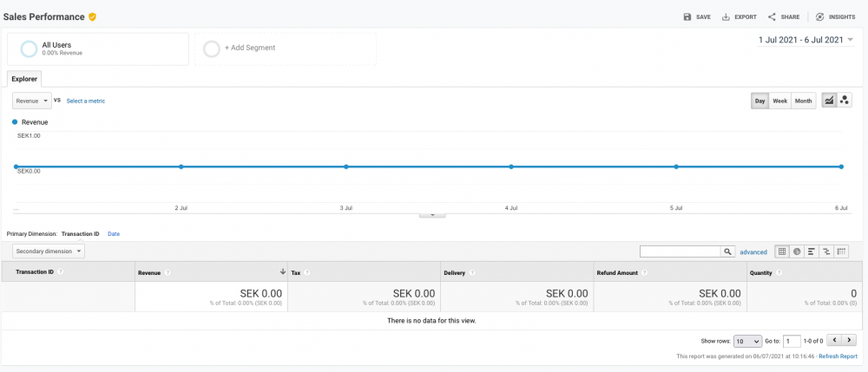The height and width of the screenshot is (372, 868).
Task: Select the data table view icon
Action: (782, 251)
